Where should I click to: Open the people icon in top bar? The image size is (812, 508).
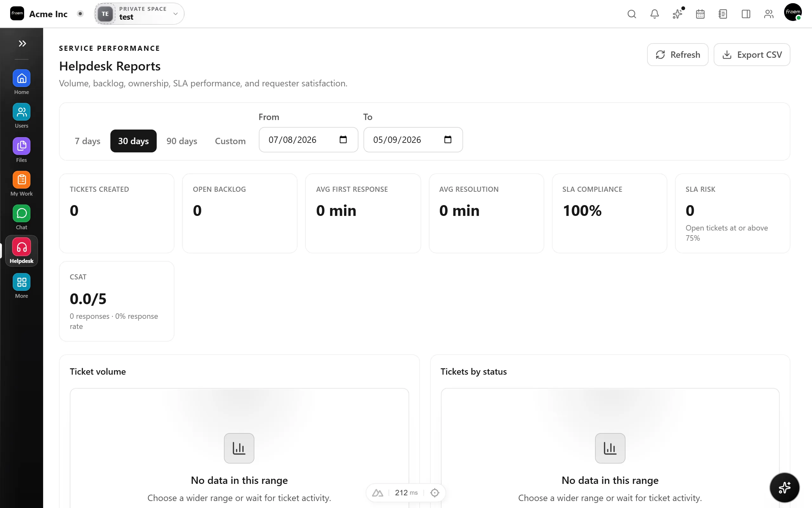(768, 14)
